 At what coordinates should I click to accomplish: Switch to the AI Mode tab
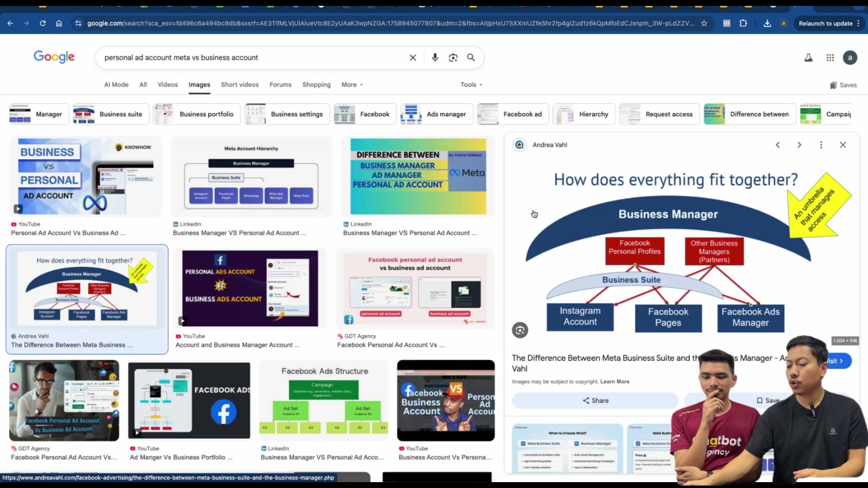click(x=116, y=84)
